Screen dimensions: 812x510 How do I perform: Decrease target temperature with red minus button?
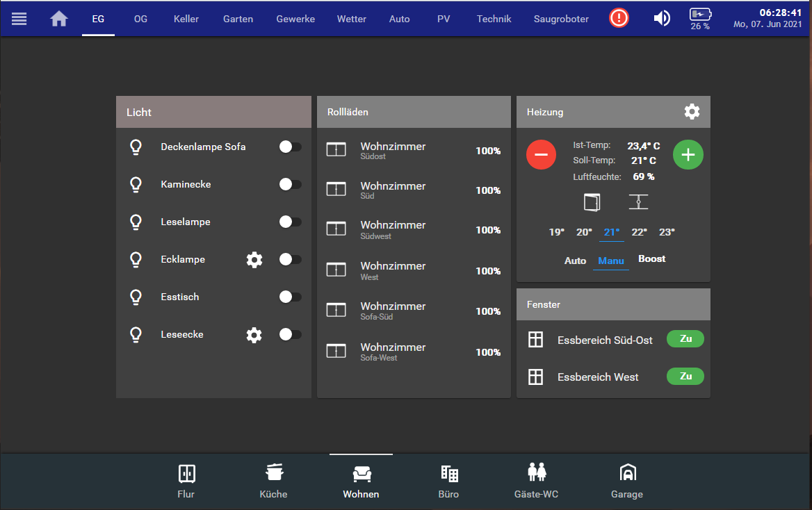pyautogui.click(x=542, y=154)
